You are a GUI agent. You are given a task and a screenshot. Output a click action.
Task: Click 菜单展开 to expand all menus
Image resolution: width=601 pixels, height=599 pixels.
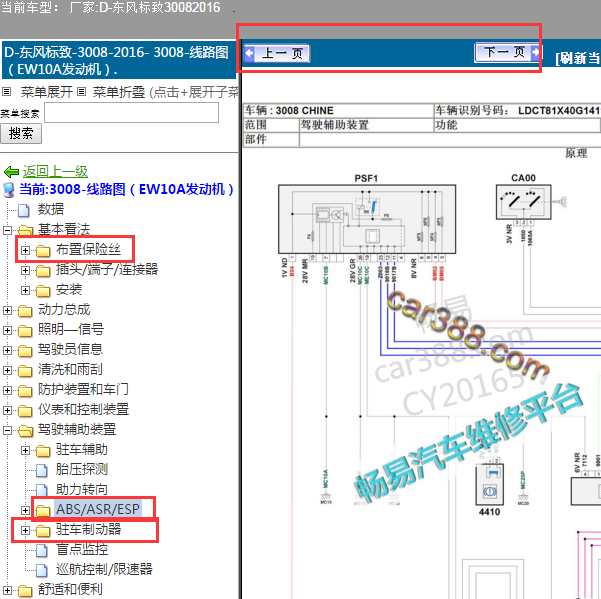[x=46, y=92]
